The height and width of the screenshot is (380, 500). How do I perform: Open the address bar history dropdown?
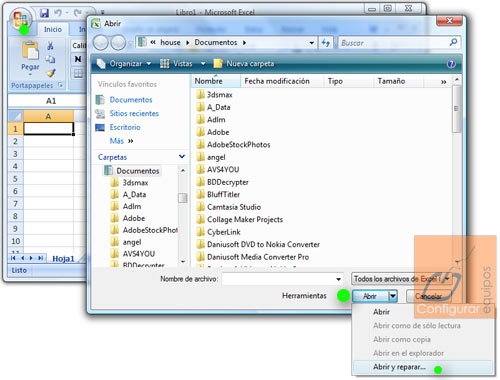[x=312, y=43]
